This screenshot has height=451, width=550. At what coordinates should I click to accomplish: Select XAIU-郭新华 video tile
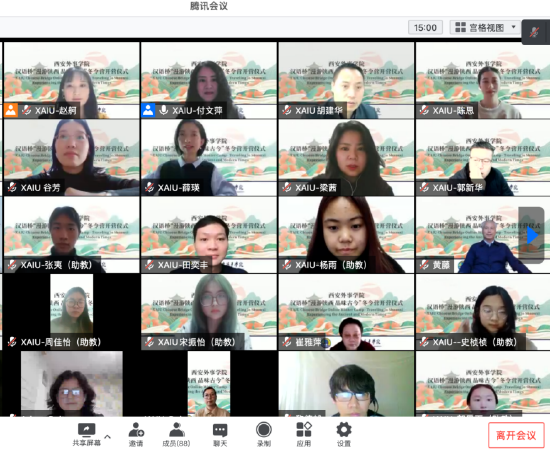(483, 157)
